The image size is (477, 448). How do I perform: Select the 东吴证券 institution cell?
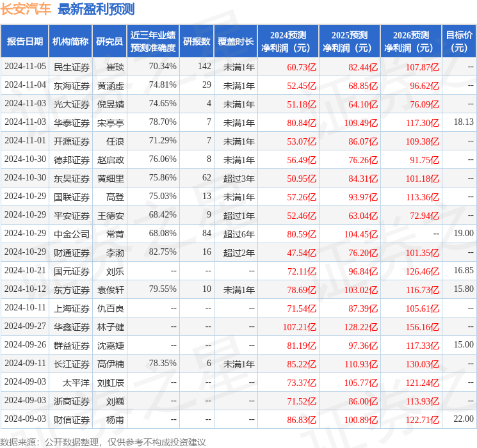coord(72,179)
